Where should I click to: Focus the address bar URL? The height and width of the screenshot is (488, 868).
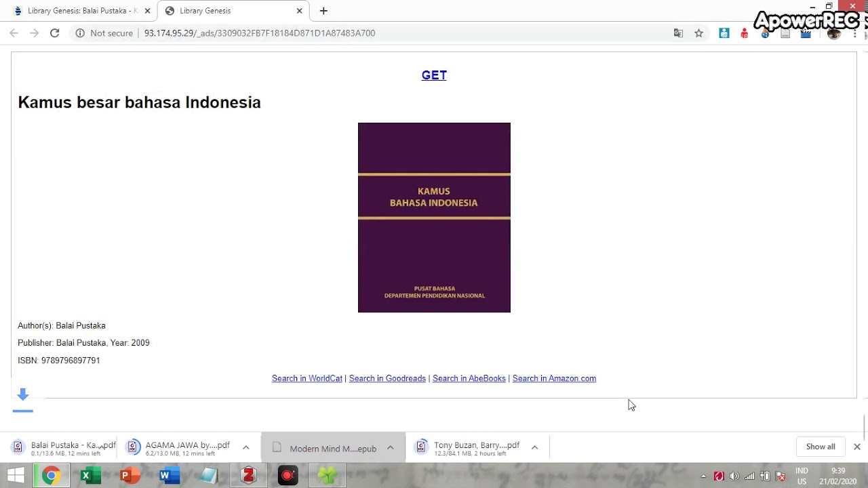[x=260, y=33]
